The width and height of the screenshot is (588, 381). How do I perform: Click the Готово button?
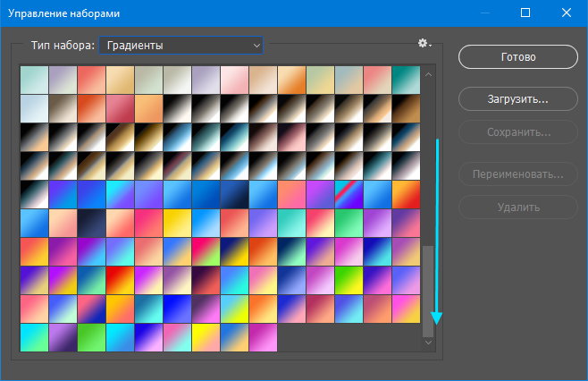pos(518,57)
